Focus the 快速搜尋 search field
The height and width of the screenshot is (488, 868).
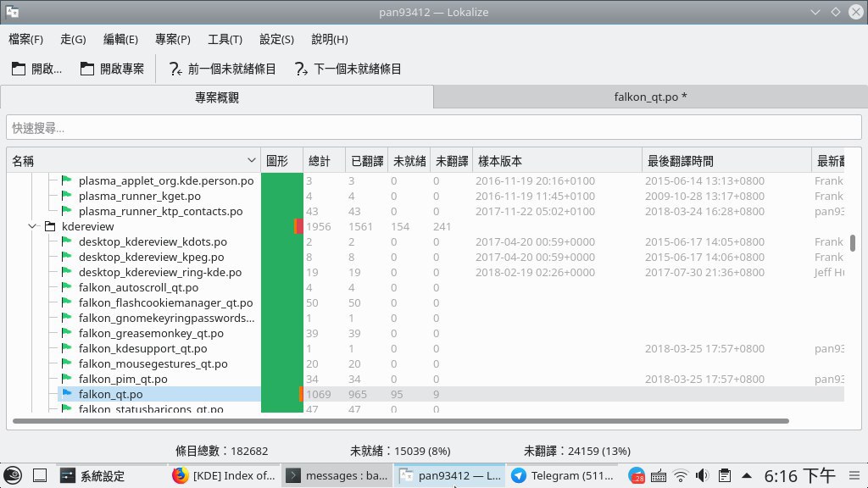433,128
